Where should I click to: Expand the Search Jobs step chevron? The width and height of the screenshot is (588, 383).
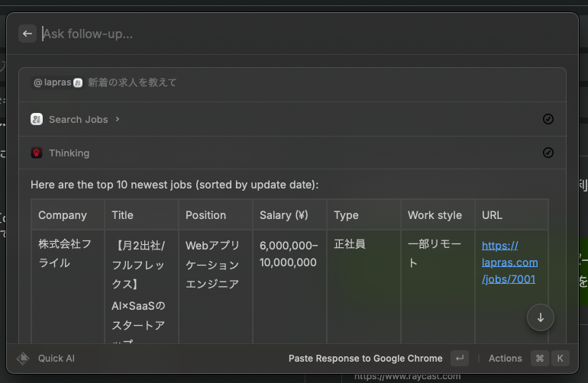118,119
